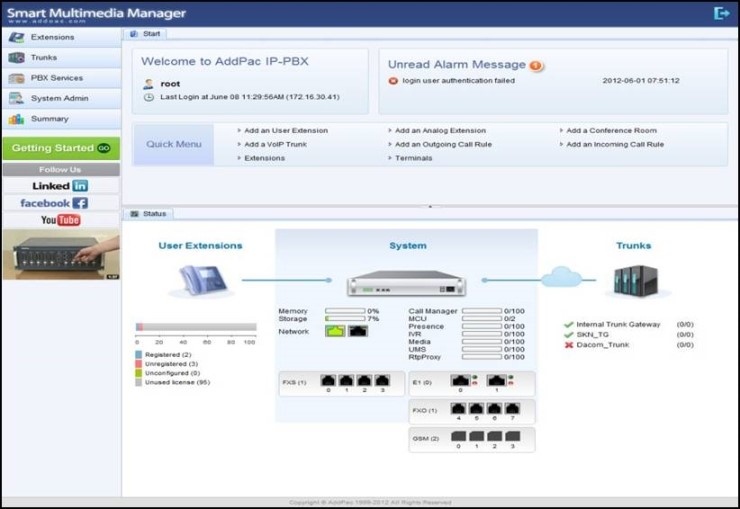Click Add an Analog Extension link
Viewport: 740px width, 509px height.
[x=440, y=131]
